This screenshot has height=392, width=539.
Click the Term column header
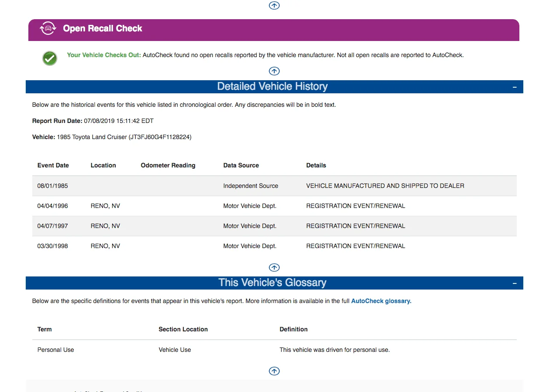pyautogui.click(x=45, y=329)
